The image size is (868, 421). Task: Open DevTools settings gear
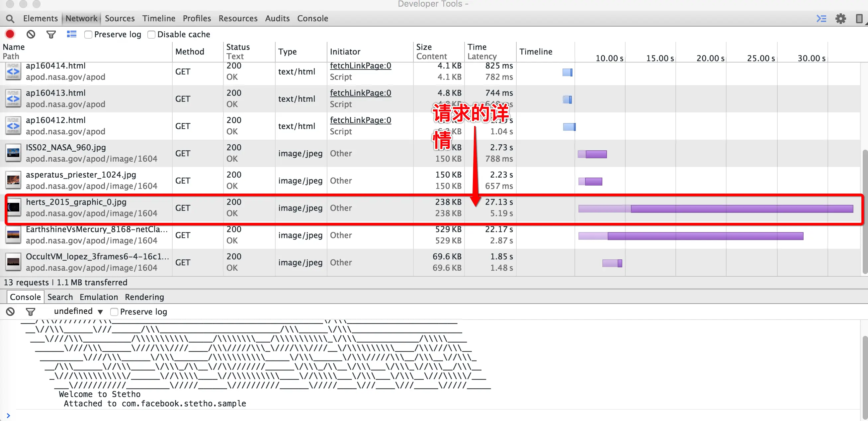[x=840, y=19]
